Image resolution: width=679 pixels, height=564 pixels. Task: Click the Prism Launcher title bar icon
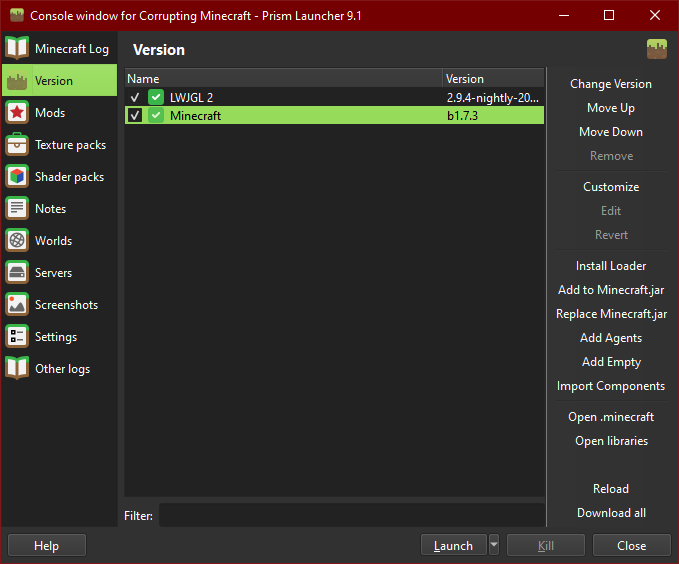(x=17, y=16)
